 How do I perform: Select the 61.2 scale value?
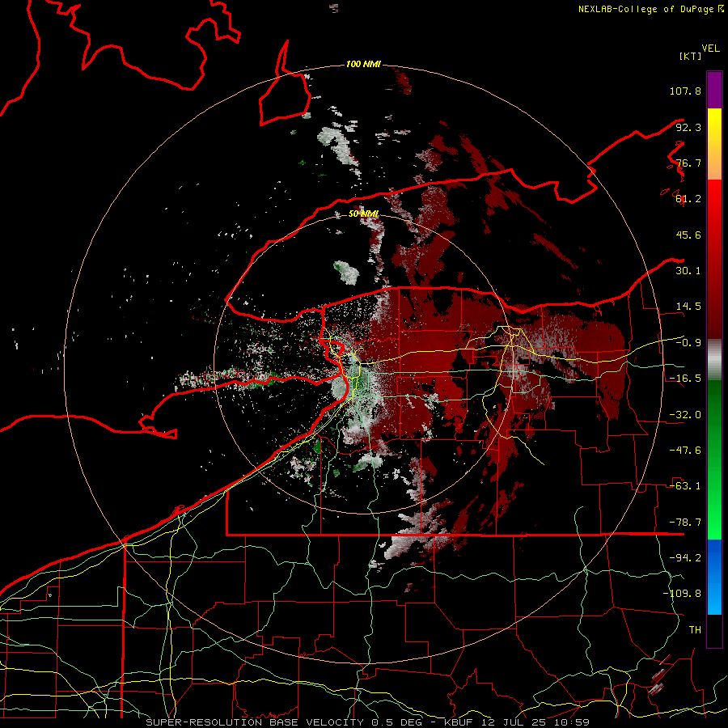[688, 199]
